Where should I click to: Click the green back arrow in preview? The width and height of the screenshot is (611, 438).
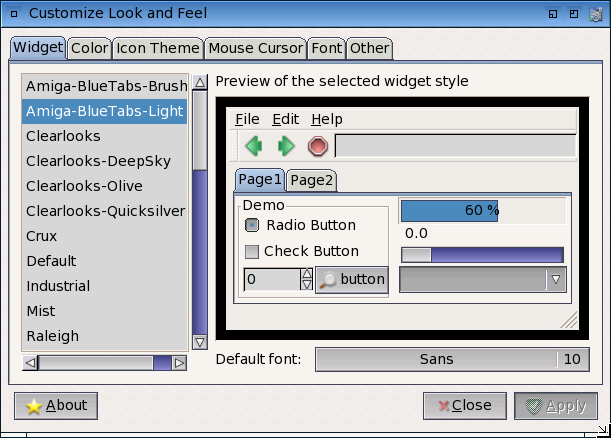[x=254, y=147]
